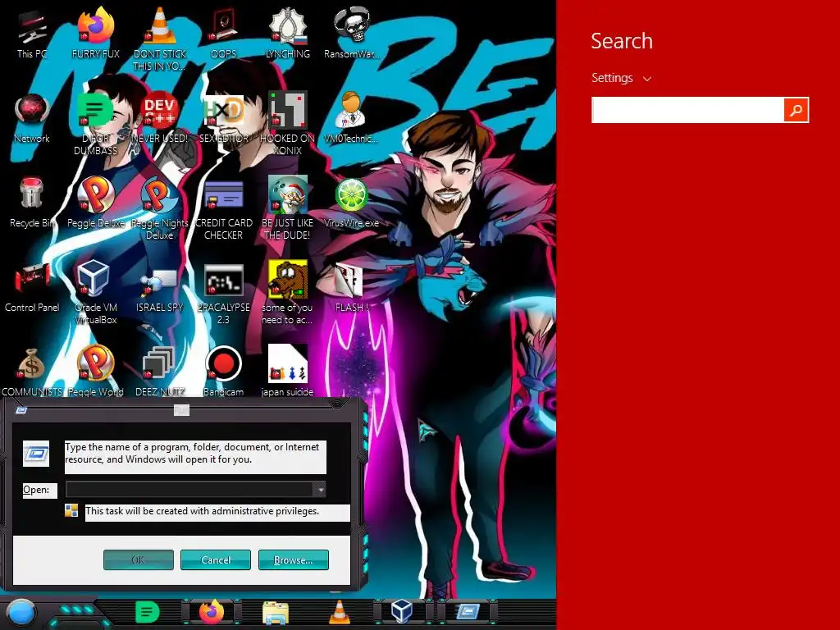Click the Open text field in Run
The height and width of the screenshot is (630, 840).
[189, 489]
